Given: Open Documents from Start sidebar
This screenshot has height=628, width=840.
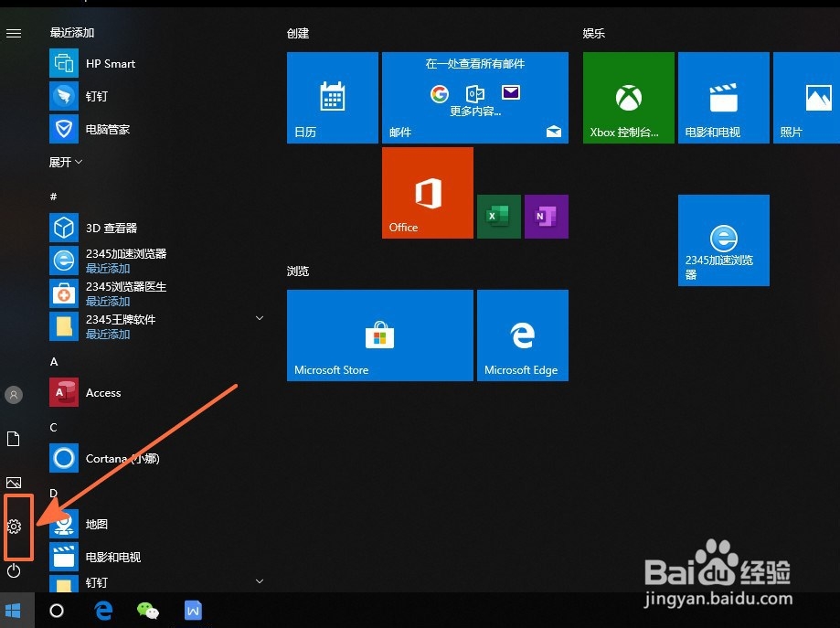Looking at the screenshot, I should 14,439.
